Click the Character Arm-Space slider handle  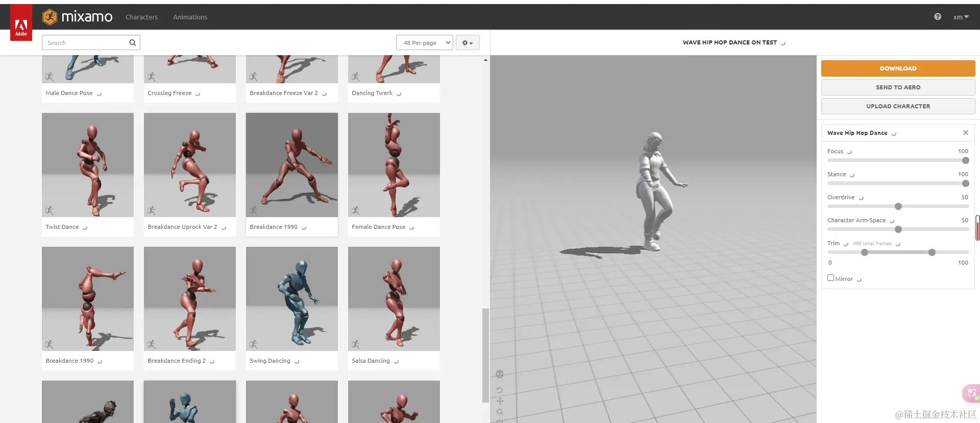click(898, 229)
